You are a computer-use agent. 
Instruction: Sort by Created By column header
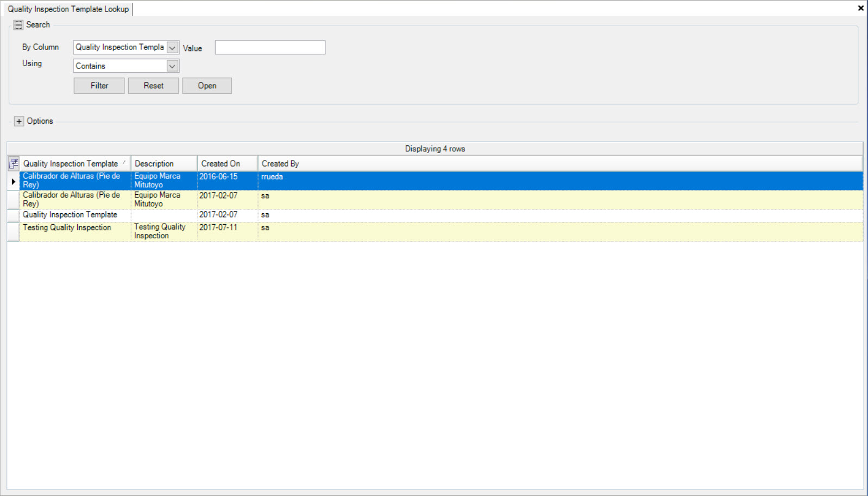point(560,163)
